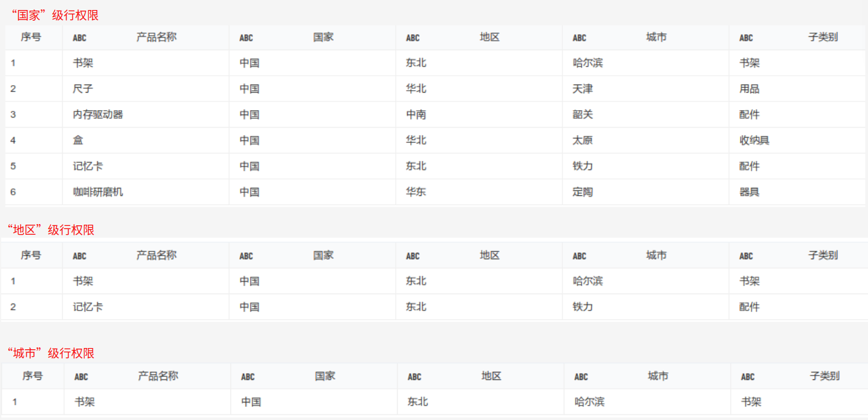Click ABC icon beside 城市 in 地区级 table
The height and width of the screenshot is (420, 868).
tap(579, 256)
